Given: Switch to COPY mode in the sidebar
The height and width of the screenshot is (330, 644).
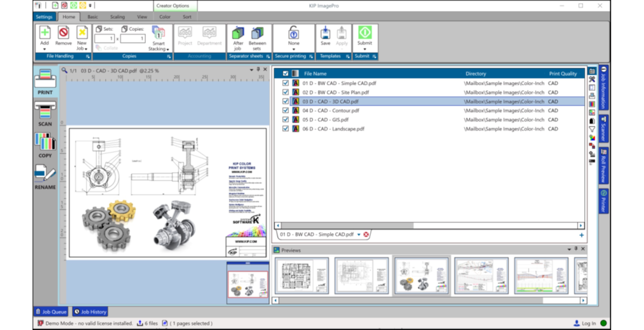Looking at the screenshot, I should point(45,145).
